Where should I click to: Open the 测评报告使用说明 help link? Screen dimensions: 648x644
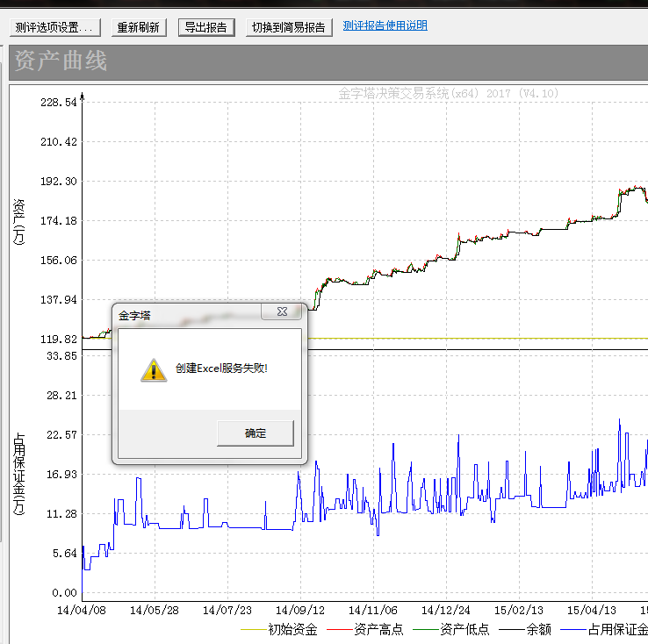[385, 25]
